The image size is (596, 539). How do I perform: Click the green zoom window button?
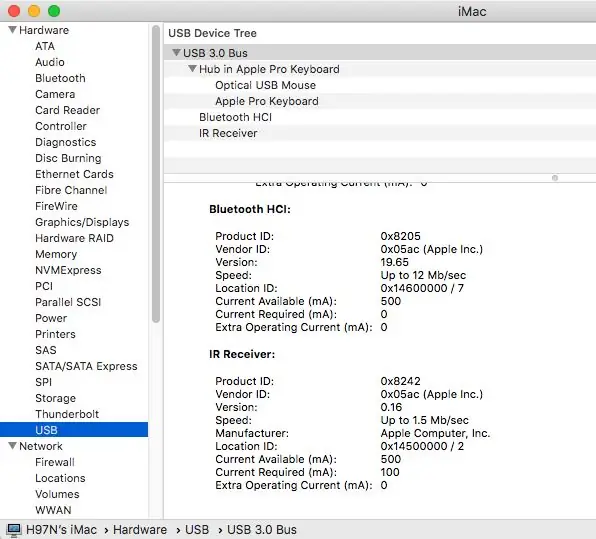[x=54, y=11]
